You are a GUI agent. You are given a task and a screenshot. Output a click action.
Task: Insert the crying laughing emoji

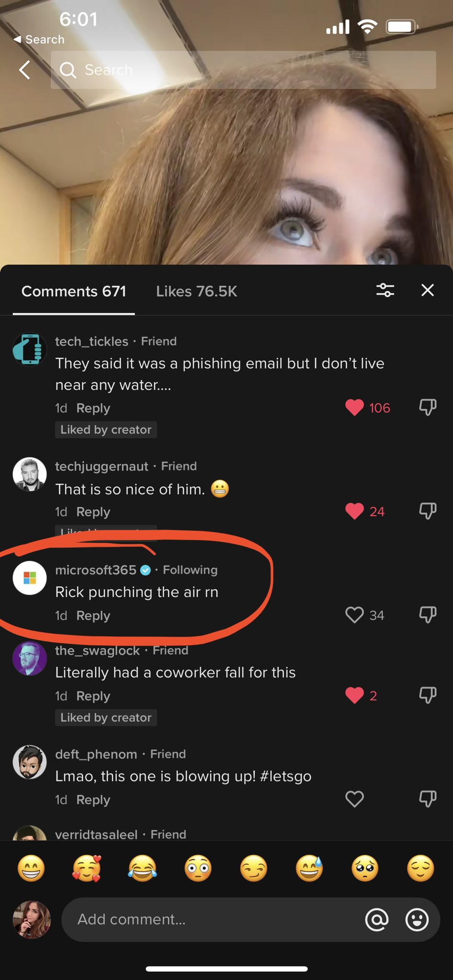142,868
